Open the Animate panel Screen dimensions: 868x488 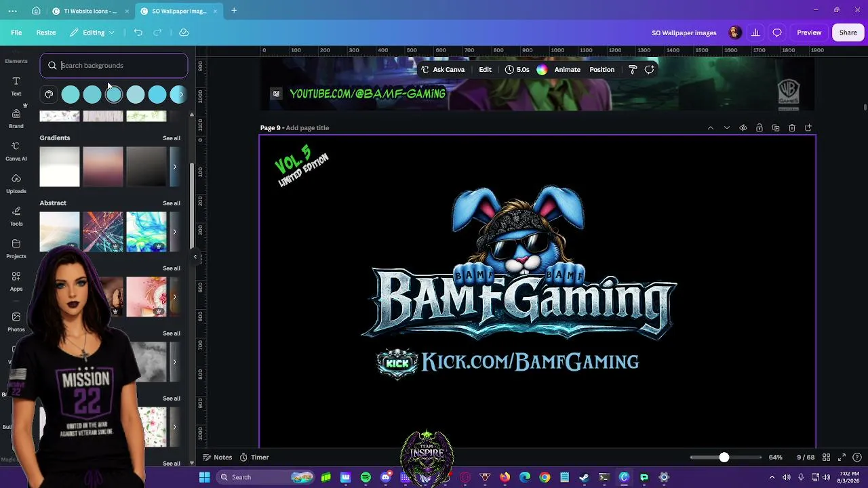coord(567,69)
